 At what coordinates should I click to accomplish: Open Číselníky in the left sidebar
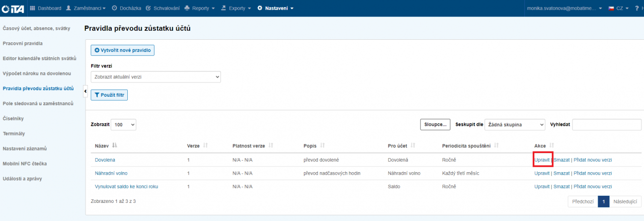pos(13,119)
